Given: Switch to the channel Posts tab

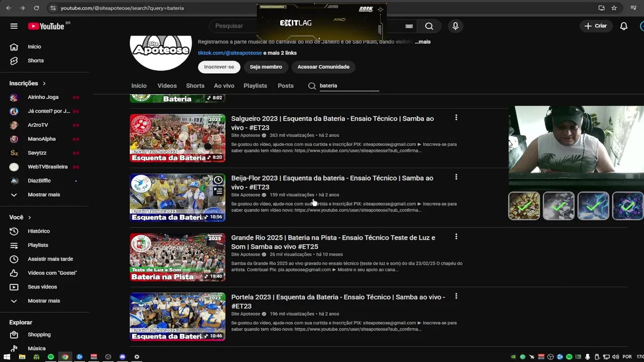Looking at the screenshot, I should pyautogui.click(x=286, y=86).
